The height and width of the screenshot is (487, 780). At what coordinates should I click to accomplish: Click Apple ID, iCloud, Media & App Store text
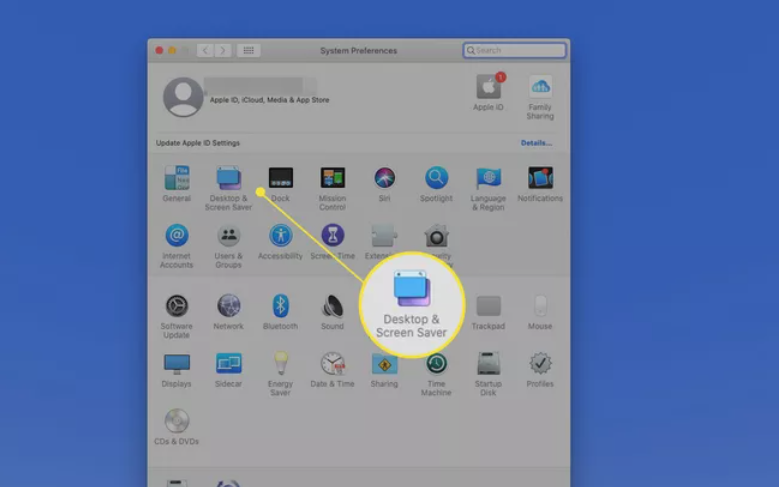[x=269, y=100]
